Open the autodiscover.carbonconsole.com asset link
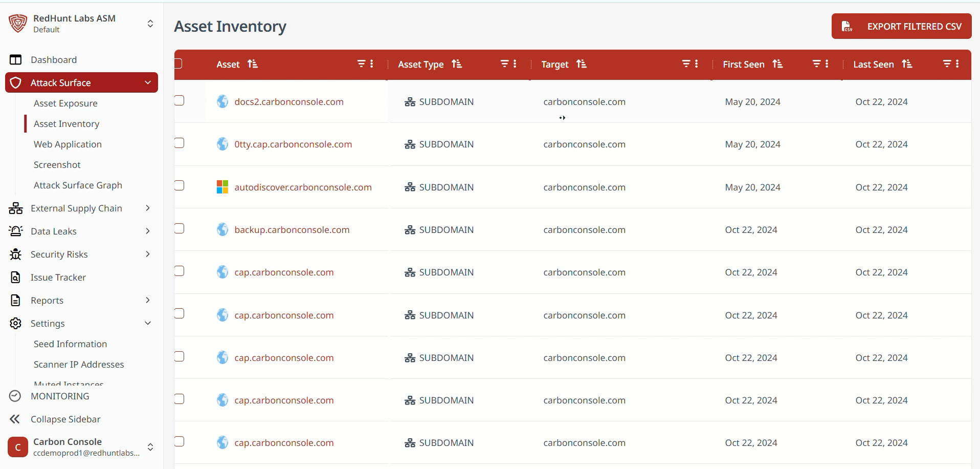Viewport: 980px width, 469px height. pos(303,187)
